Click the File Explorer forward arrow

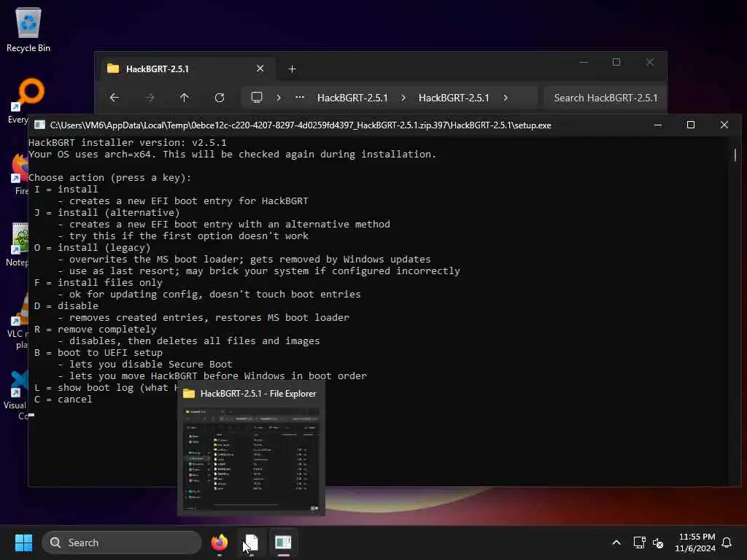[150, 98]
